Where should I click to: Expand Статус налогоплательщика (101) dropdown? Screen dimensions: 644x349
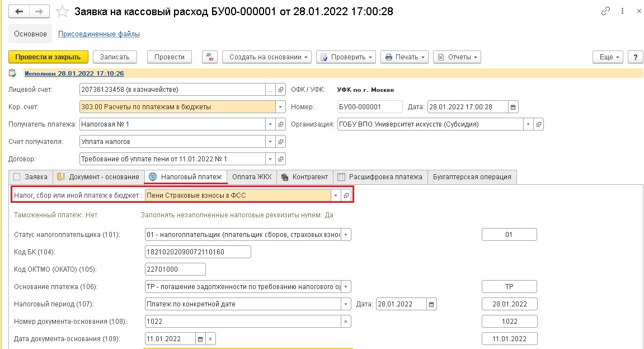tap(346, 235)
